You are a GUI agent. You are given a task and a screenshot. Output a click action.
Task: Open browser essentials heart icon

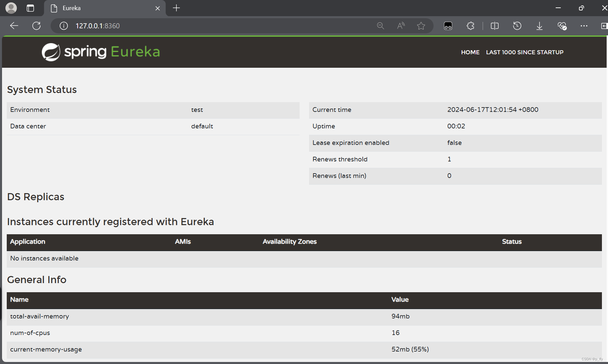pyautogui.click(x=562, y=26)
